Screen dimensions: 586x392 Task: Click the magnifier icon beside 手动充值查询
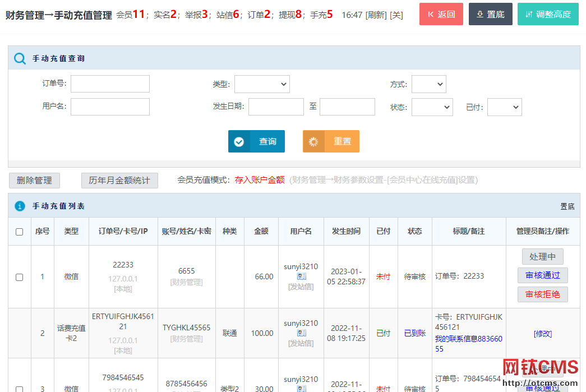point(20,59)
